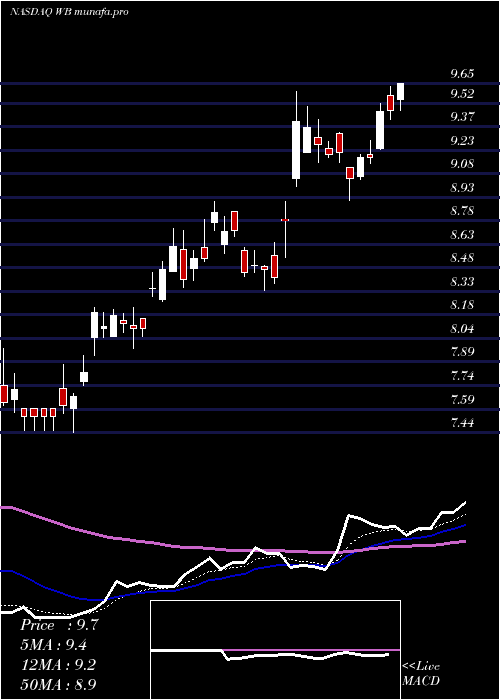Viewport: 500px width, 700px height.
Task: Click the latest white candlestick at chart top
Action: pyautogui.click(x=401, y=92)
